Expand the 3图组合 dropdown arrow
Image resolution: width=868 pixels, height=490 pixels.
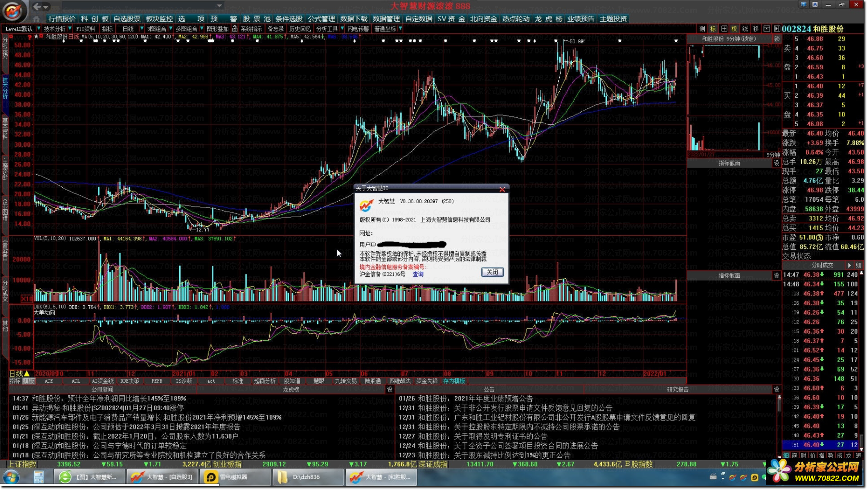tap(171, 29)
